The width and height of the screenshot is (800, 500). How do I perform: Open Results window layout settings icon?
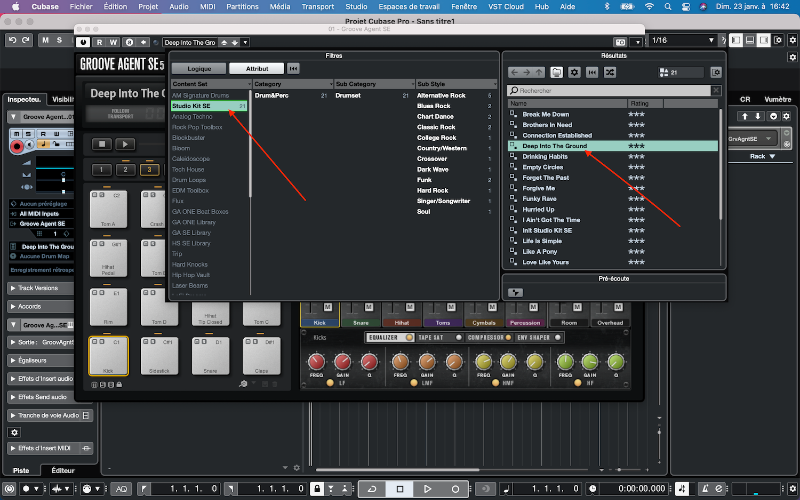click(x=716, y=72)
